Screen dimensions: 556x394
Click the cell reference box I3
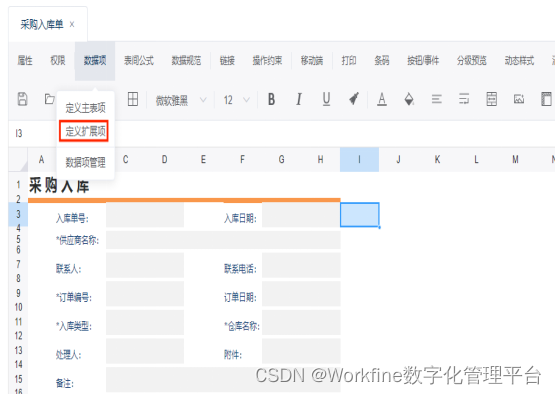click(x=19, y=133)
